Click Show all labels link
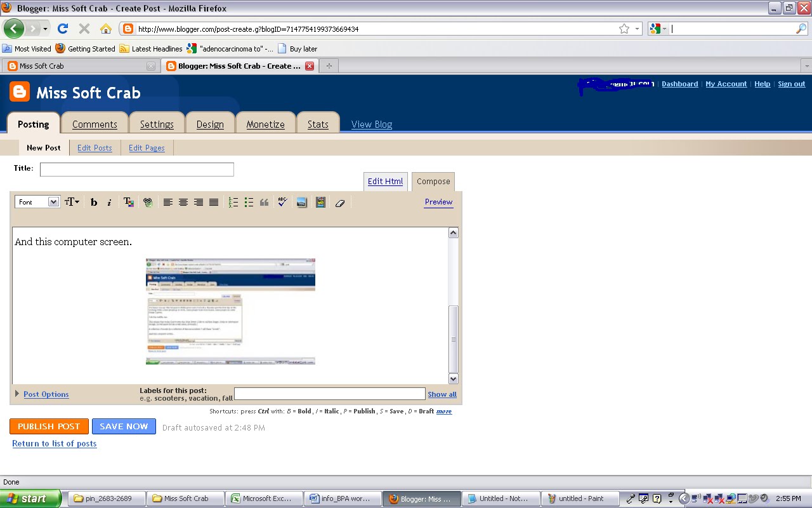812x508 pixels. 442,394
